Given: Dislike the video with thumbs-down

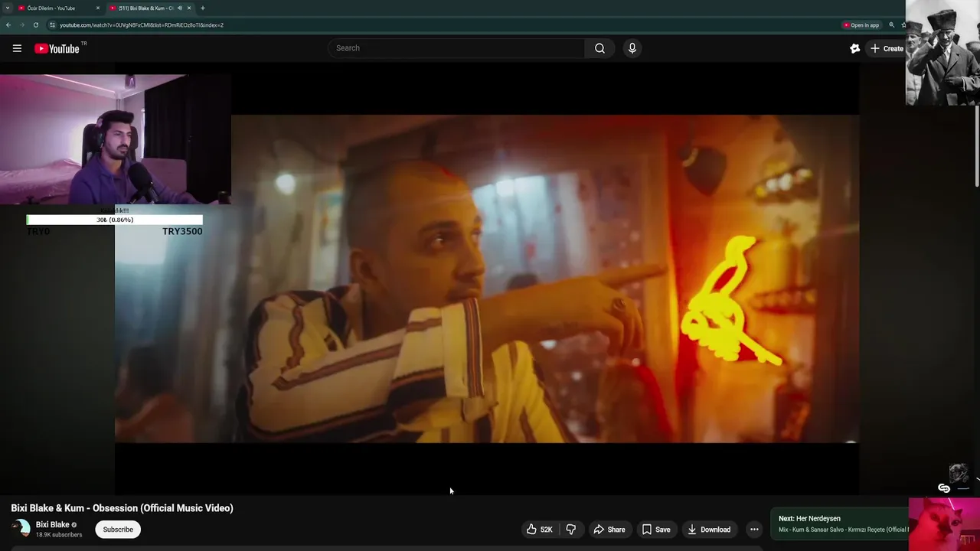Looking at the screenshot, I should point(570,530).
